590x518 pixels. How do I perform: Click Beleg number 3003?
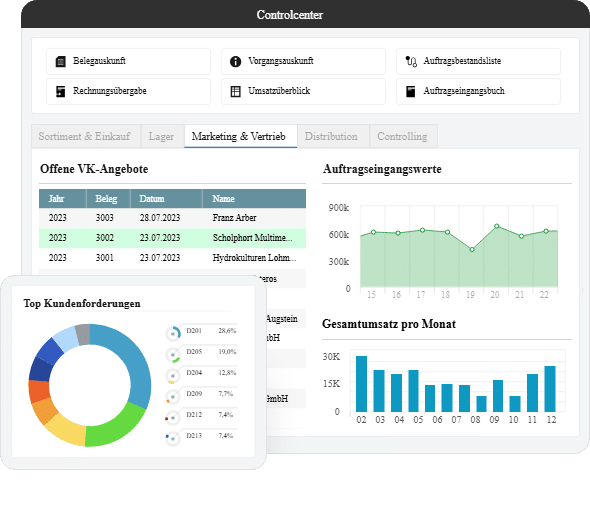pos(104,218)
